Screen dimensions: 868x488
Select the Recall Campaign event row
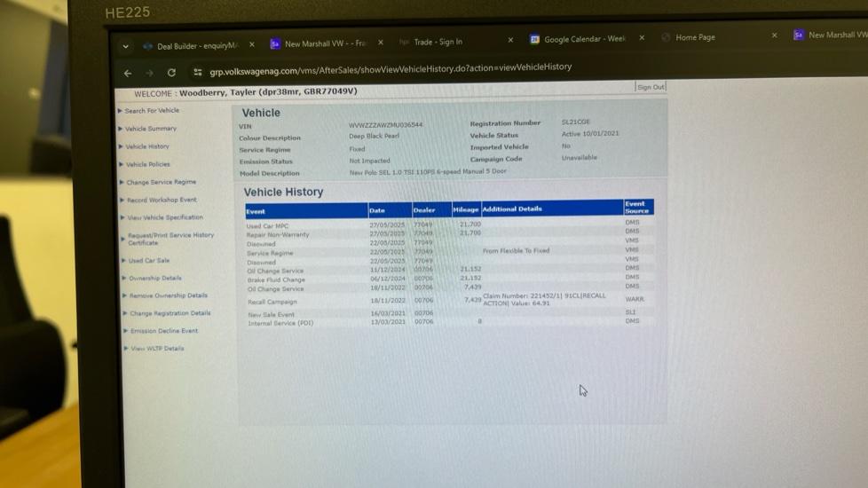(x=449, y=301)
